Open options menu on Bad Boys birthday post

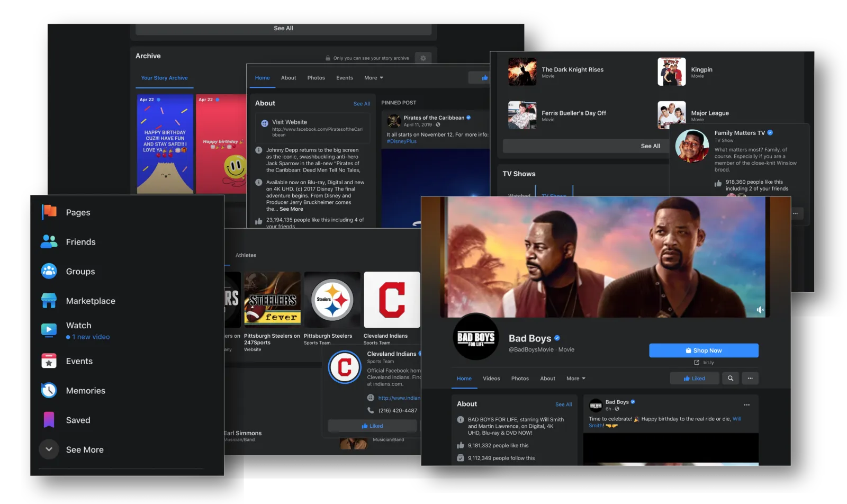click(x=746, y=405)
